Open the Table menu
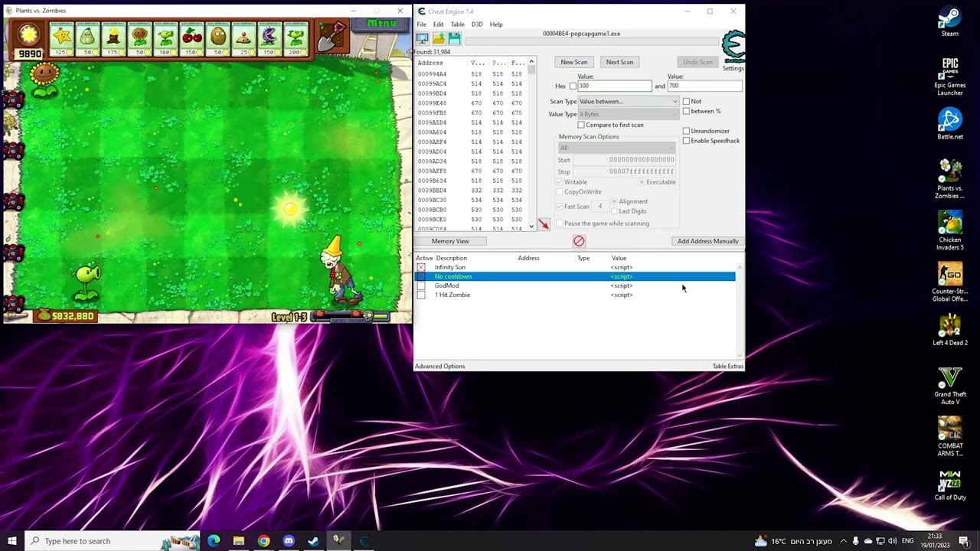Image resolution: width=980 pixels, height=551 pixels. coord(457,24)
